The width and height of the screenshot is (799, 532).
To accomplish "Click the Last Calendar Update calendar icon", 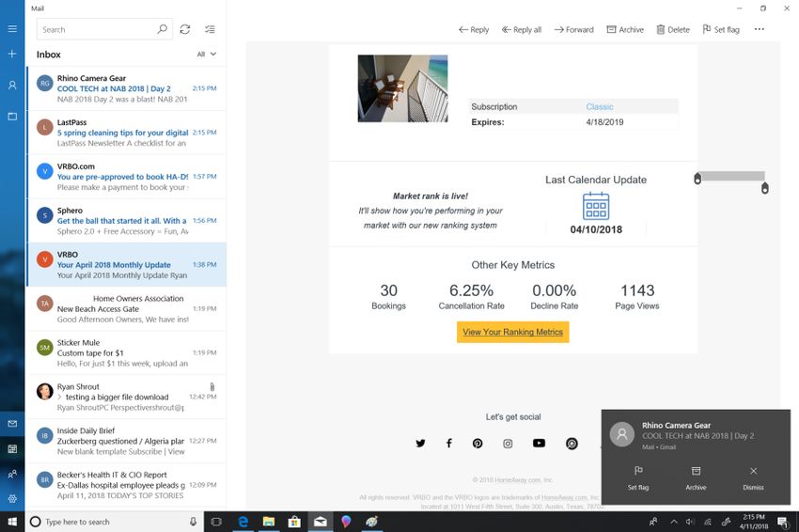I will pyautogui.click(x=596, y=206).
